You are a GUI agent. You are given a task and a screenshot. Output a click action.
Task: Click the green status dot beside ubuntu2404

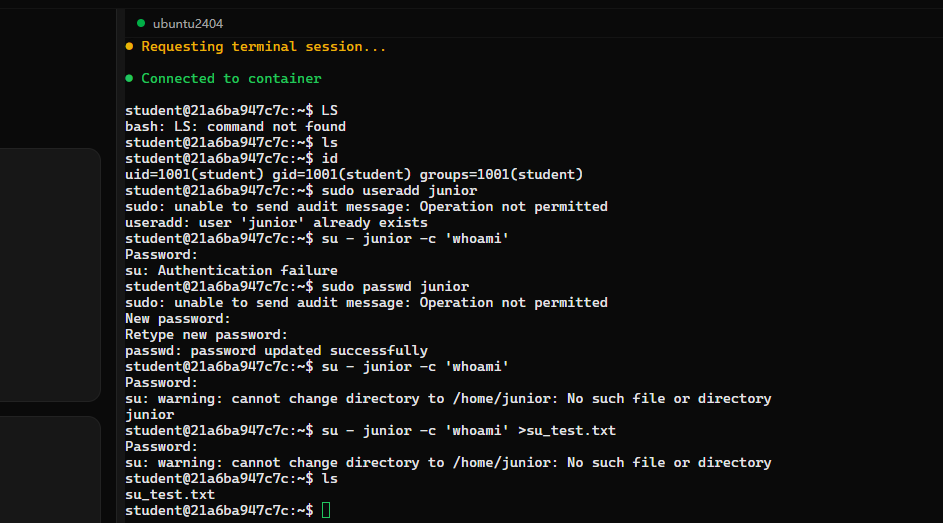(141, 23)
